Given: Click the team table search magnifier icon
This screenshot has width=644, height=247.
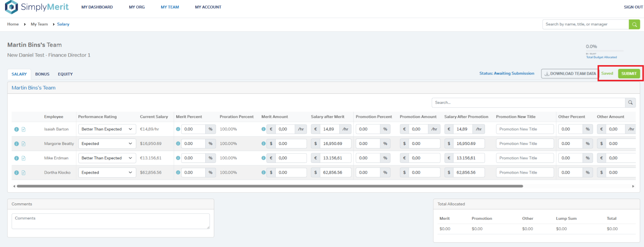Looking at the screenshot, I should click(630, 103).
